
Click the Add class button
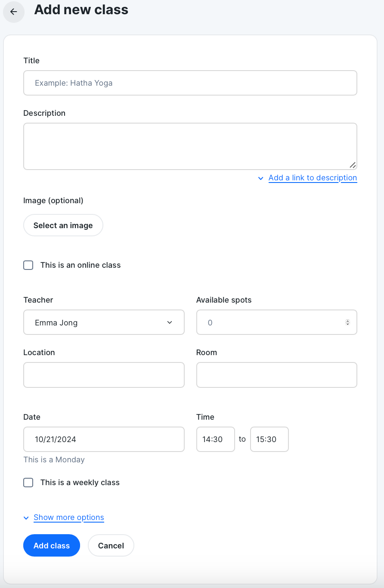[x=52, y=545]
